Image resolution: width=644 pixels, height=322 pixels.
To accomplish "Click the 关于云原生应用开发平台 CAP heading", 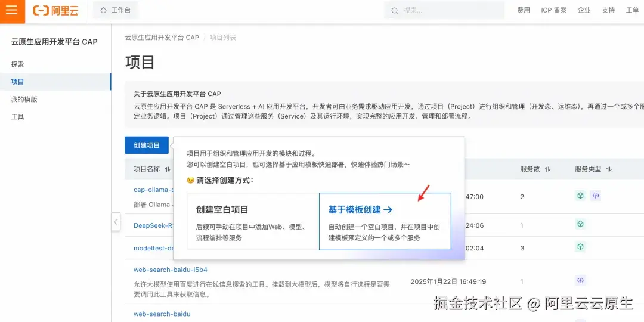I will click(178, 94).
